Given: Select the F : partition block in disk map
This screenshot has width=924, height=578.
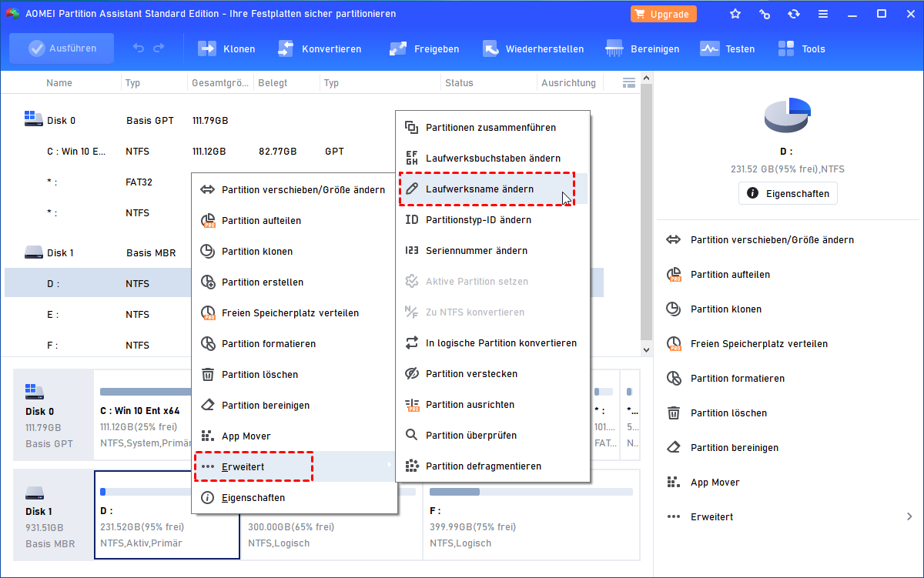Looking at the screenshot, I should pyautogui.click(x=531, y=514).
